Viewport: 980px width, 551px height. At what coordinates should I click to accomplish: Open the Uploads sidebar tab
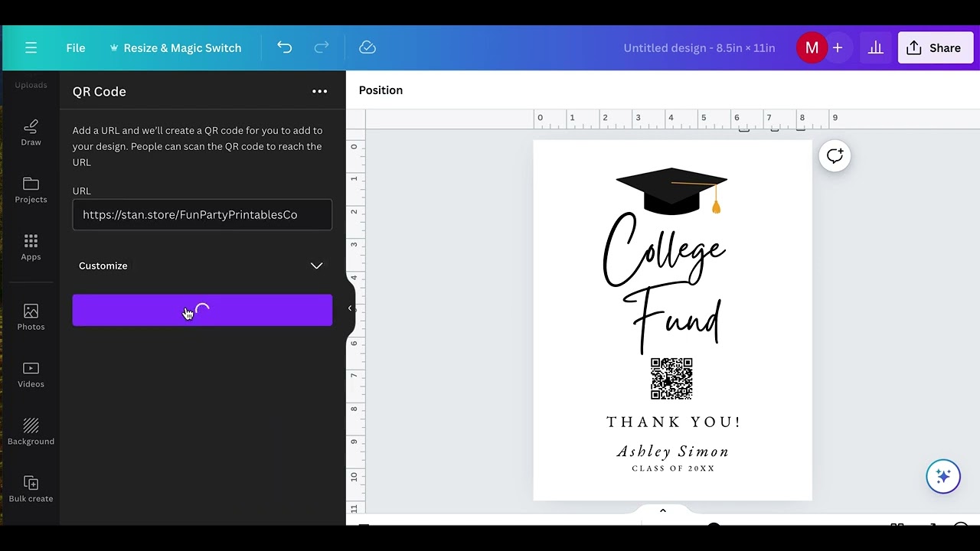tap(31, 83)
